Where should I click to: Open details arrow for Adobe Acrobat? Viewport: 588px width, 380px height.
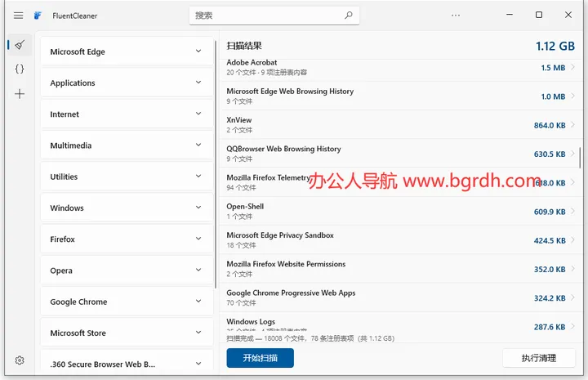coord(572,67)
